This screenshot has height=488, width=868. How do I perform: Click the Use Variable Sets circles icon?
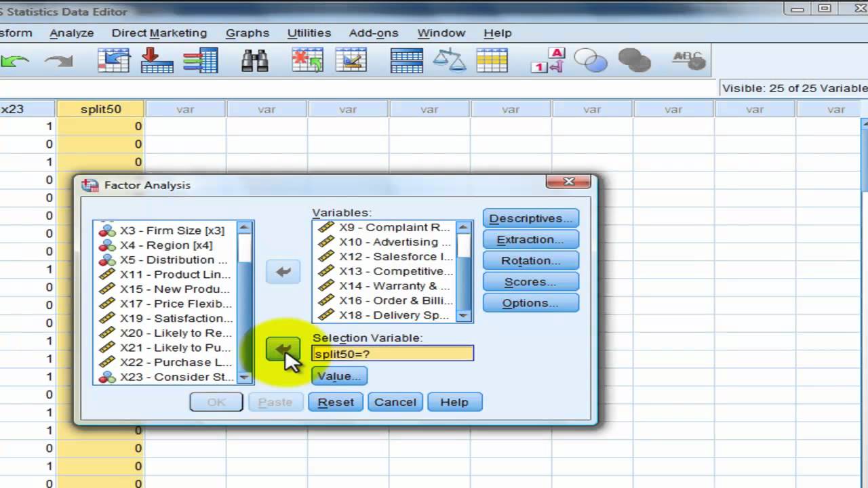(x=591, y=61)
